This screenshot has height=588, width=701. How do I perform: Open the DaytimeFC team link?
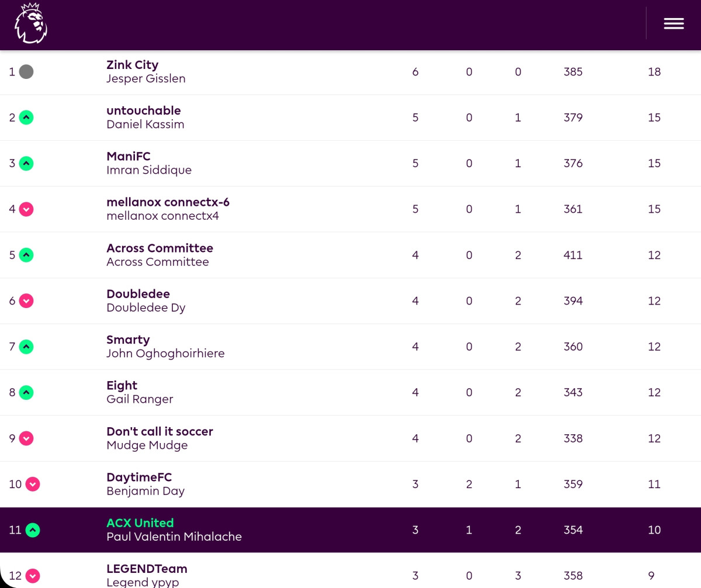click(x=139, y=477)
